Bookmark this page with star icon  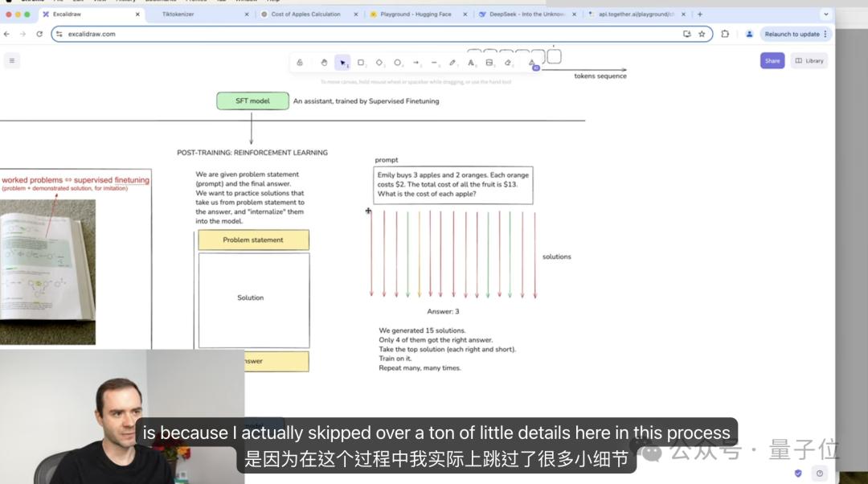[x=702, y=34]
